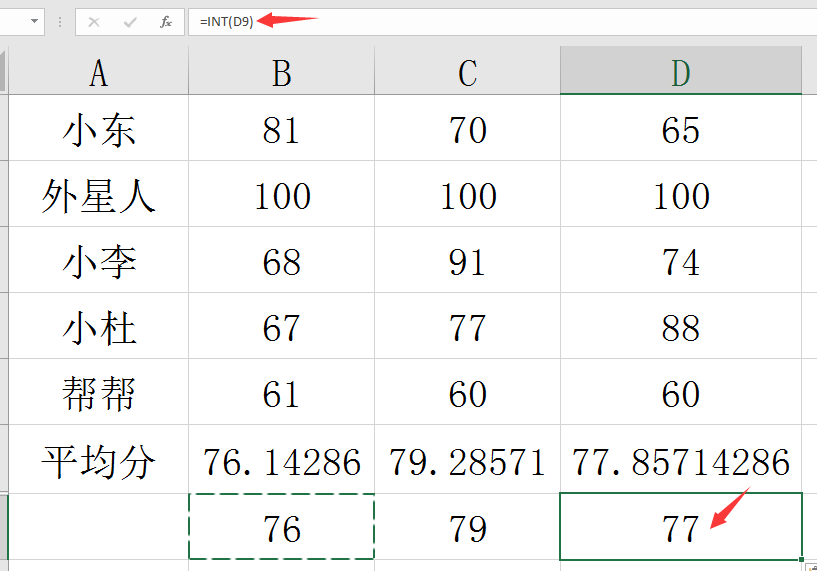Open the Name Box dropdown arrow
817x571 pixels.
(x=34, y=21)
